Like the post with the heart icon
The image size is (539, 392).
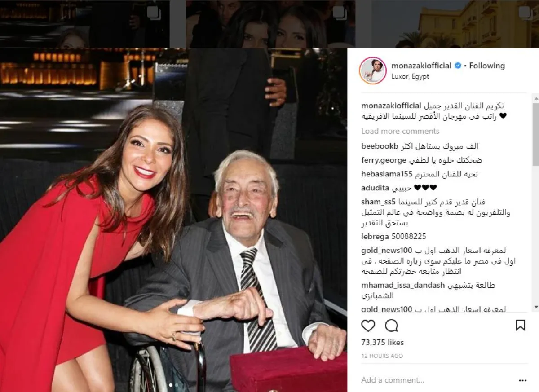[x=368, y=326]
